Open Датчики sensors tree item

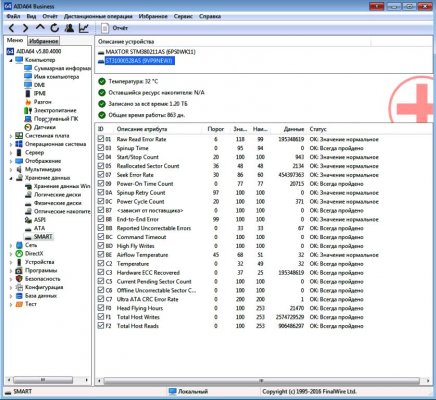[x=44, y=127]
